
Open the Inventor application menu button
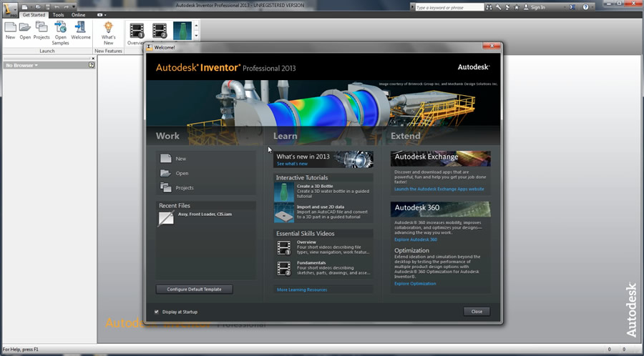tap(10, 10)
